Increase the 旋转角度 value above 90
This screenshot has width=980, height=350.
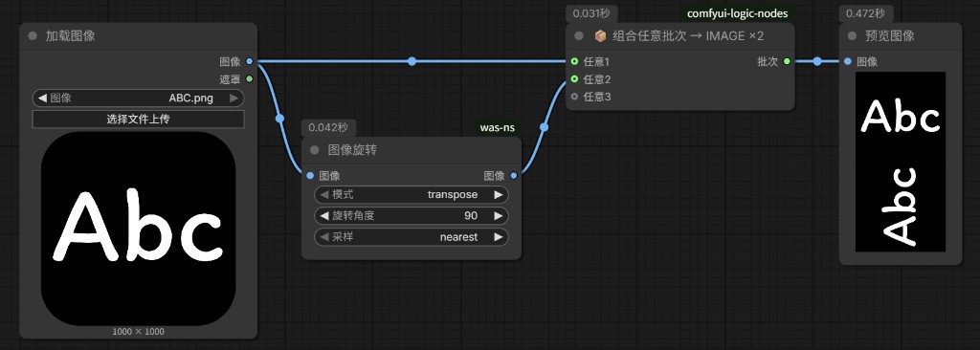coord(498,215)
